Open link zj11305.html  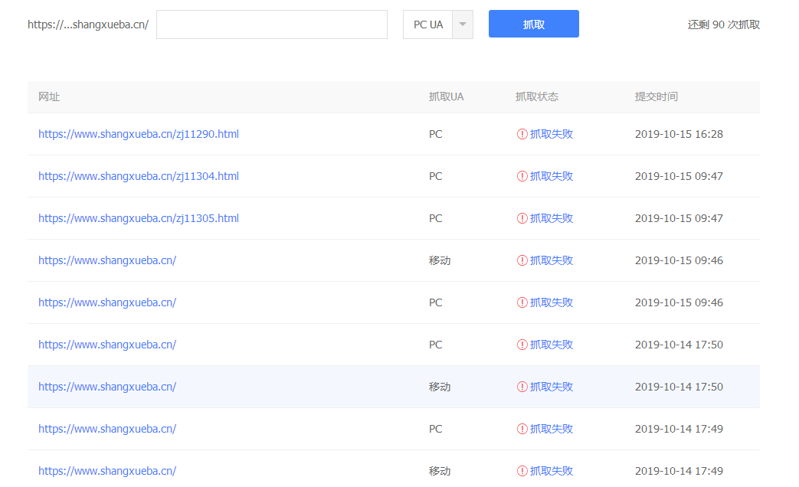coord(139,219)
